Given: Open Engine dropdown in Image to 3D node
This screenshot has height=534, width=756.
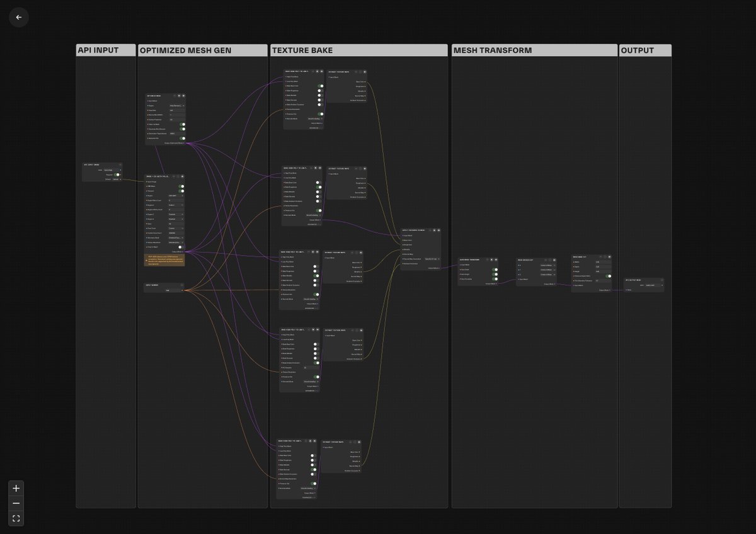Looking at the screenshot, I should click(x=176, y=196).
